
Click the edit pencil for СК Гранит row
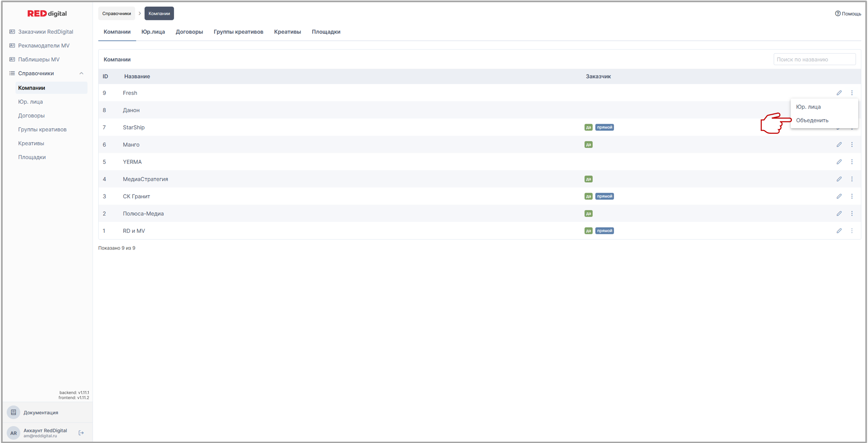coord(839,197)
